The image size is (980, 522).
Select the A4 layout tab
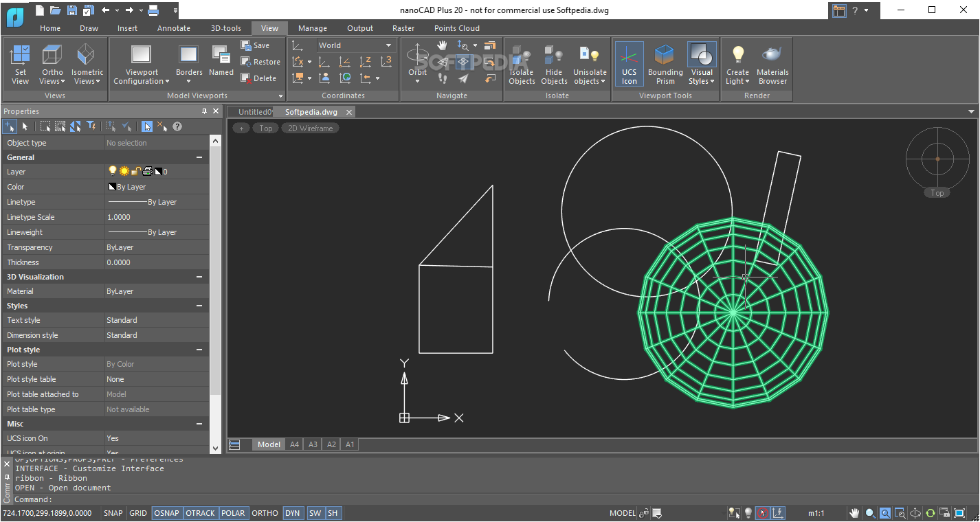pyautogui.click(x=294, y=444)
